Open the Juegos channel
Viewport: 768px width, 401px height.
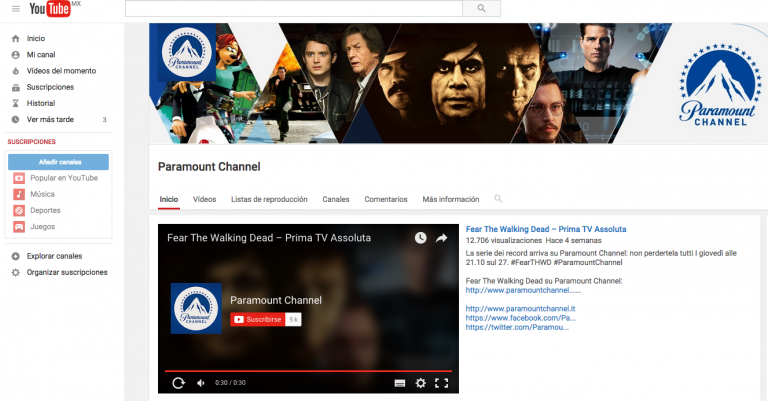[x=43, y=227]
